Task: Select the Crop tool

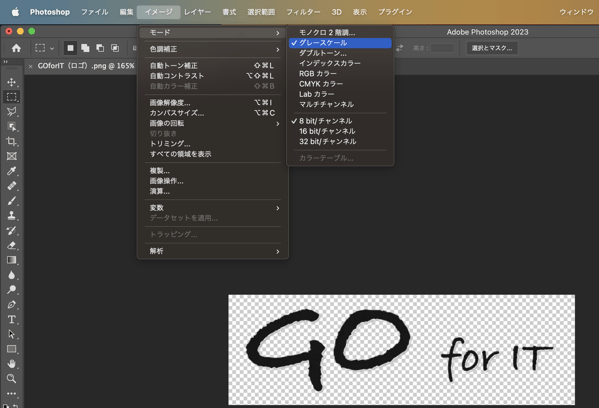Action: click(11, 141)
